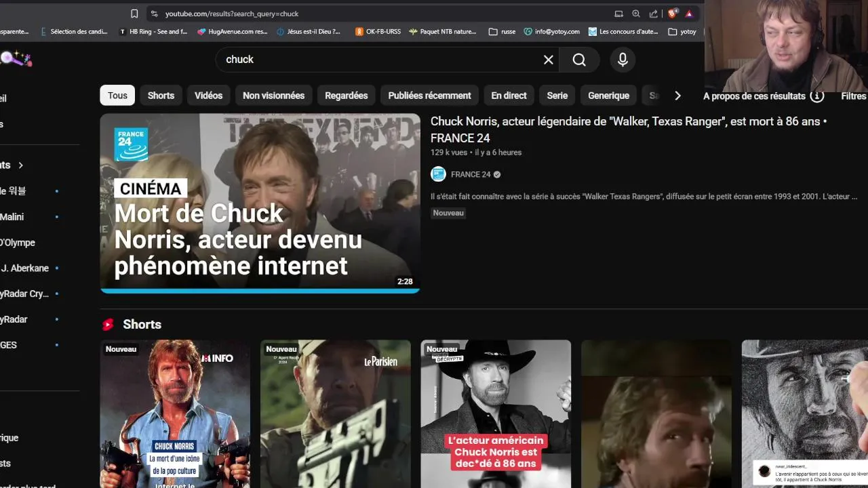Click the YouTube logo icon
Screen dimensions: 868x488
[x=15, y=59]
